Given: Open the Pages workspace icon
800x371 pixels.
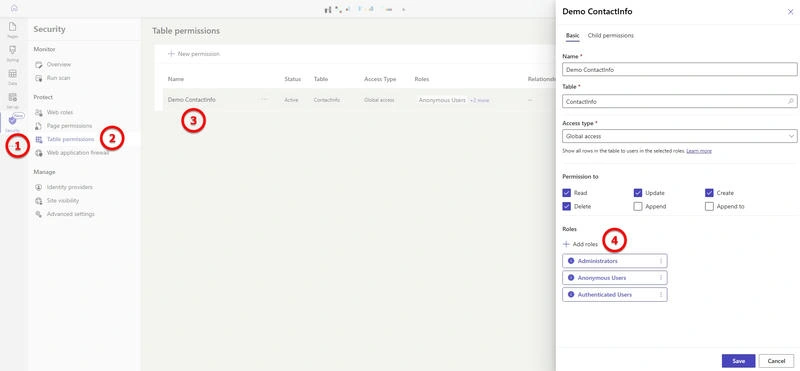Looking at the screenshot, I should (x=13, y=27).
